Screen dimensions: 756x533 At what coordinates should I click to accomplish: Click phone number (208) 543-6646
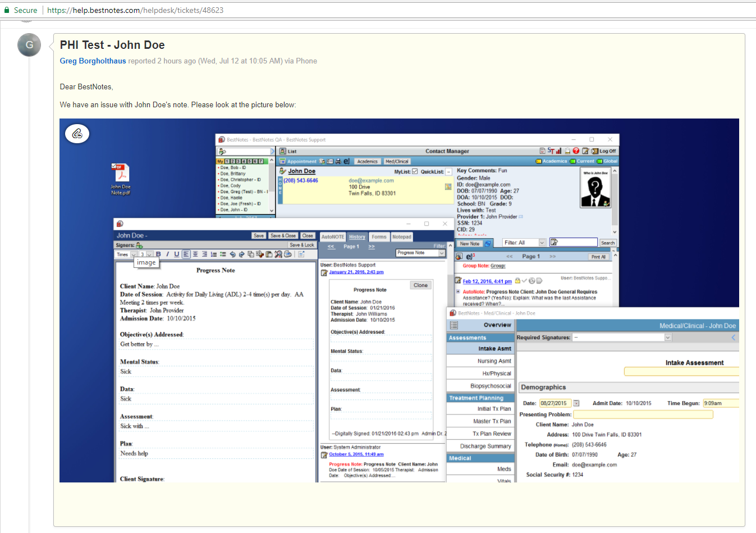[x=301, y=181]
